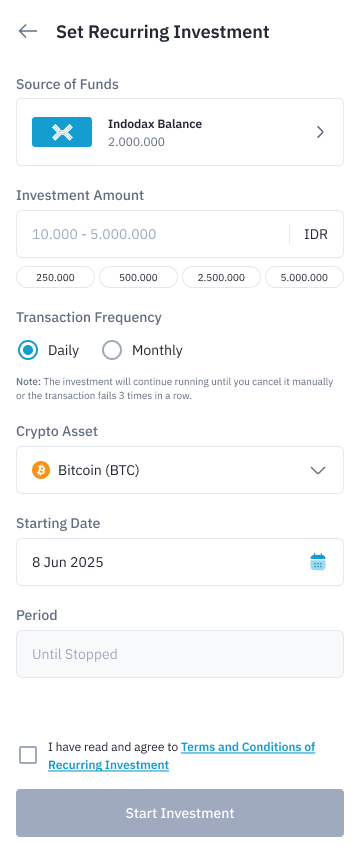Click the orange Bitcoin coin icon

pos(41,470)
